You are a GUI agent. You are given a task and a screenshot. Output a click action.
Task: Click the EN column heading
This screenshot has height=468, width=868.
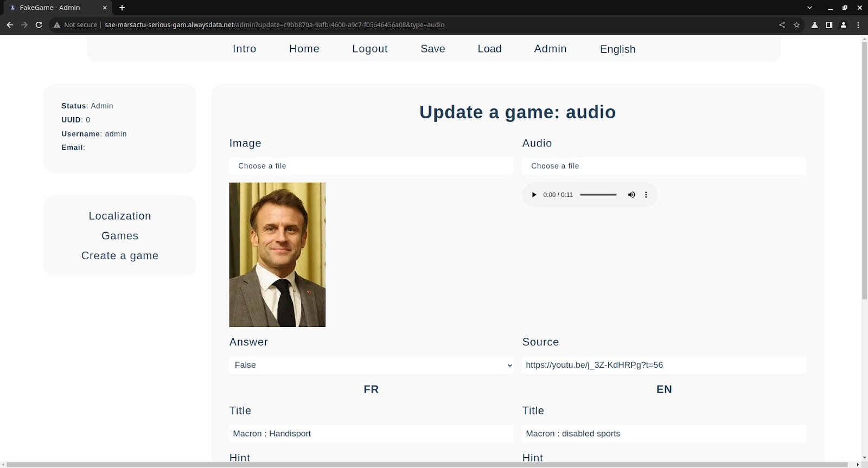664,389
